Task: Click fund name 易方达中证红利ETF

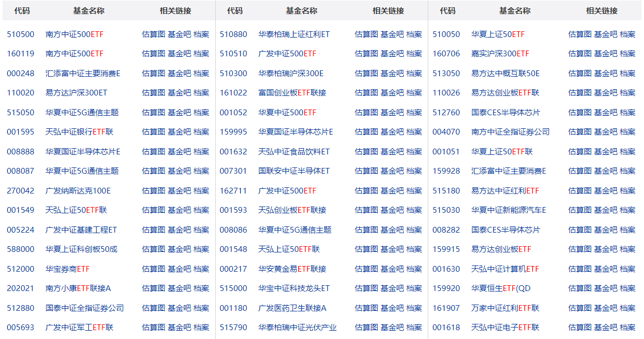Action: click(505, 191)
